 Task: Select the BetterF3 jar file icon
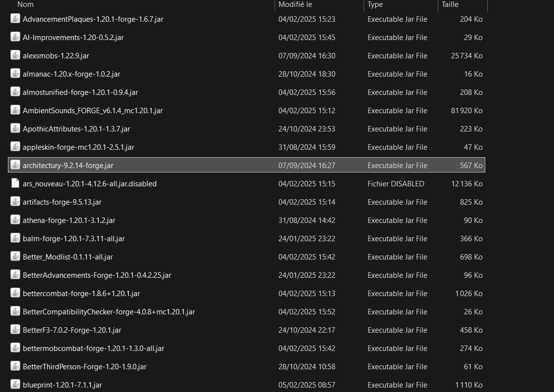[15, 330]
